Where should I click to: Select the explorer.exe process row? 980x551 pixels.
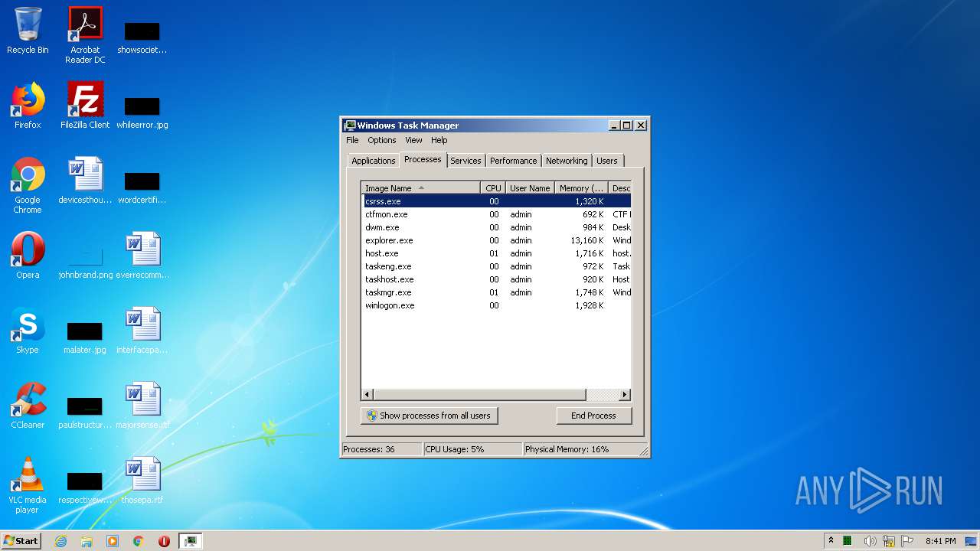point(496,240)
